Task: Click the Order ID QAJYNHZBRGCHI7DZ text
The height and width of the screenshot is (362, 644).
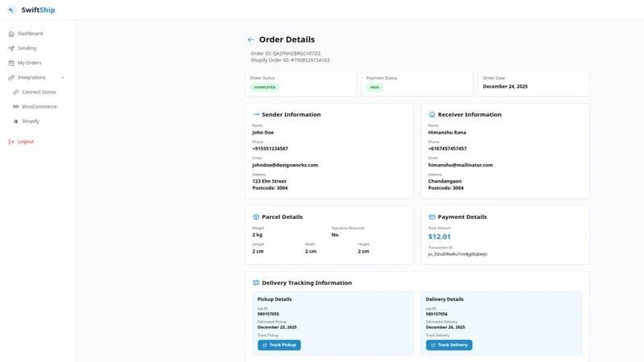Action: point(286,53)
